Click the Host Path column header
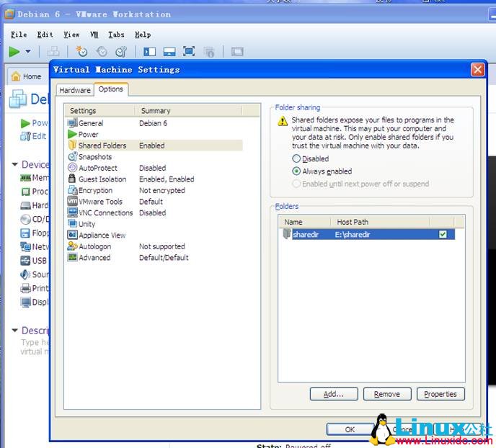This screenshot has height=448, width=496. point(380,222)
